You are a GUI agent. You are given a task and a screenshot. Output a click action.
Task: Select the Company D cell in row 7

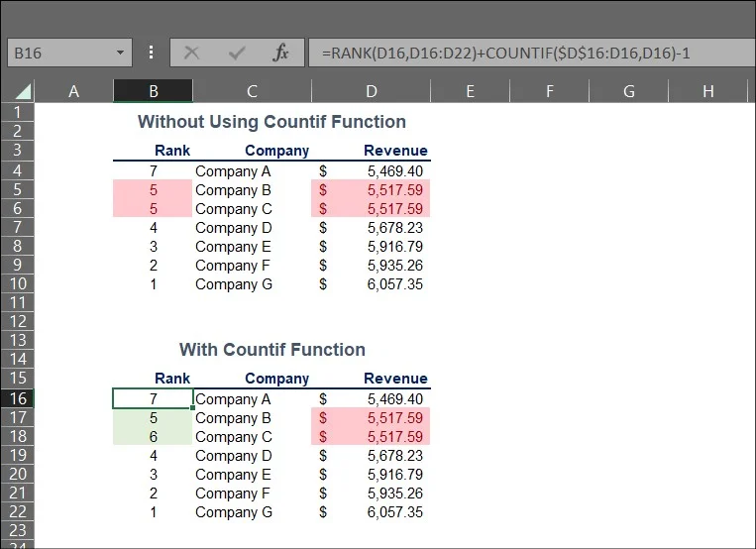234,228
